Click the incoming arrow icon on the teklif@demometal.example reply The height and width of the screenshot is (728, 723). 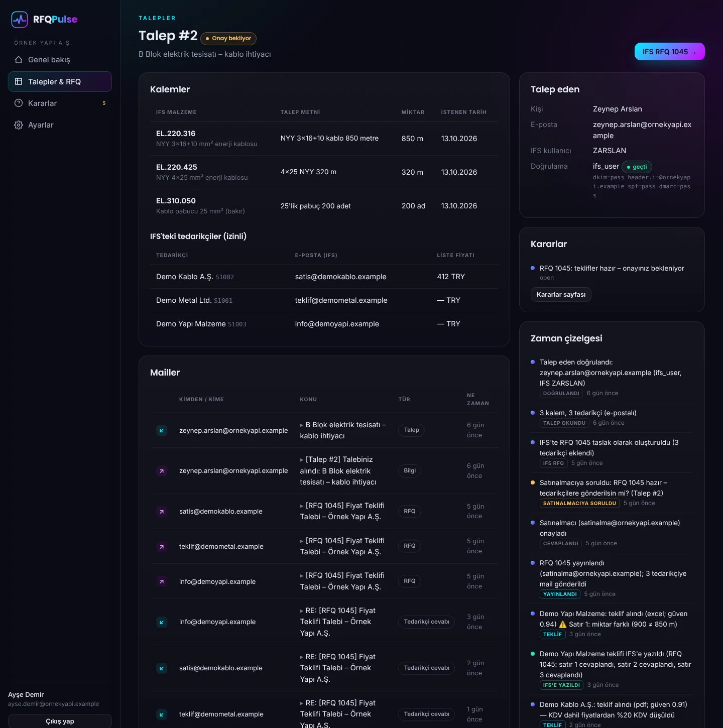point(162,714)
